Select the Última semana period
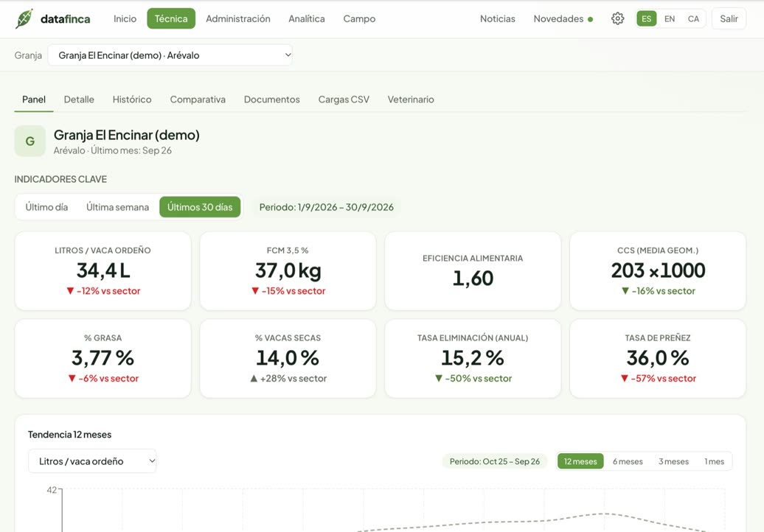Viewport: 764px width, 532px height. (117, 207)
